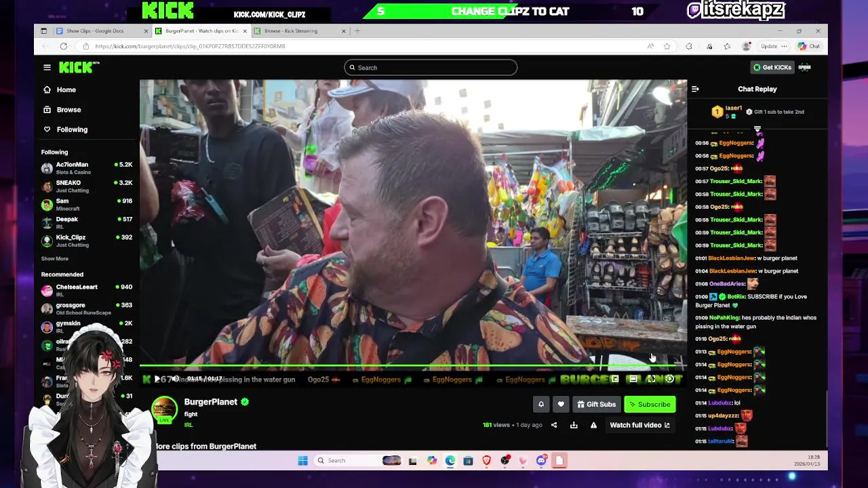Click the green KICK logo
Screen dimensions: 868x488
point(77,67)
